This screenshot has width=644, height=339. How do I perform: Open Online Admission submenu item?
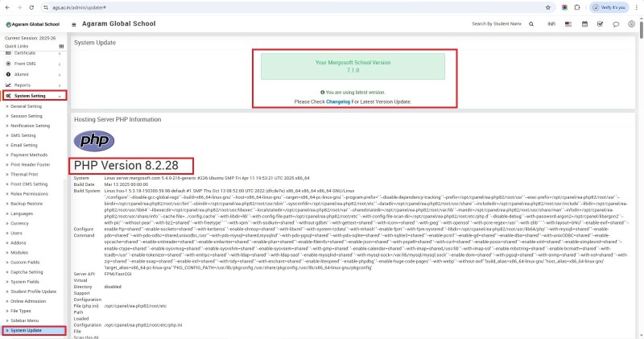(x=28, y=301)
